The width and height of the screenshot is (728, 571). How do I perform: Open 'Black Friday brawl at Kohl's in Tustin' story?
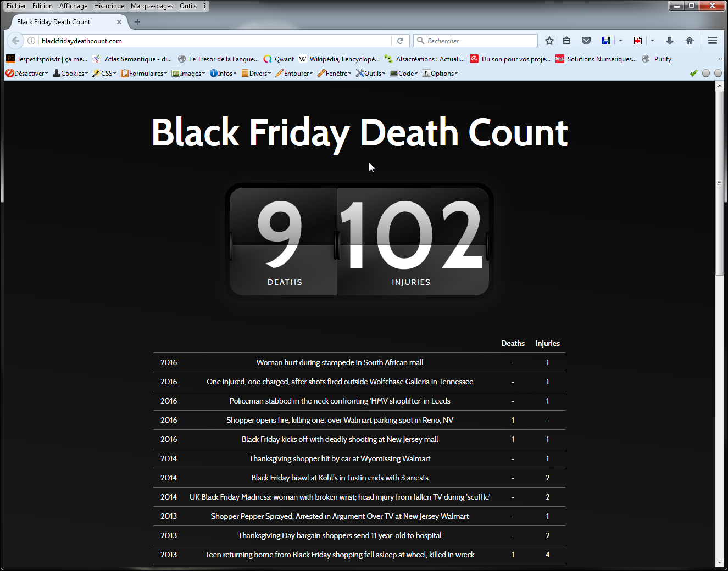pos(340,478)
